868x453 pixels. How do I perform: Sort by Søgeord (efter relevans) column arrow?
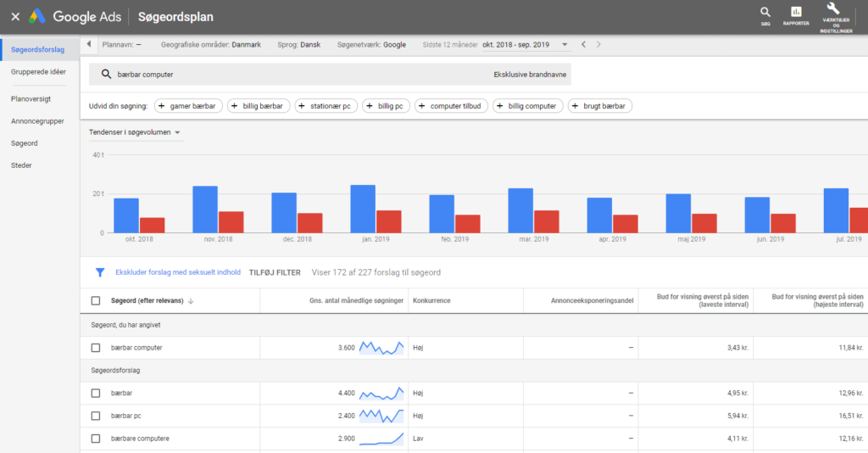(191, 301)
